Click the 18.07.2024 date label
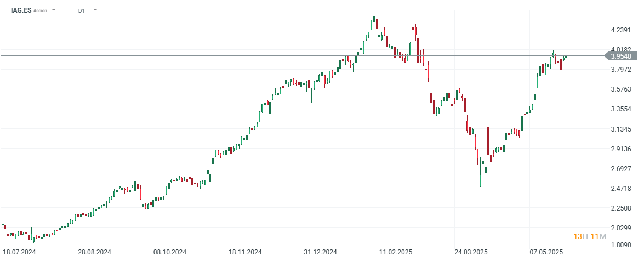 19,252
